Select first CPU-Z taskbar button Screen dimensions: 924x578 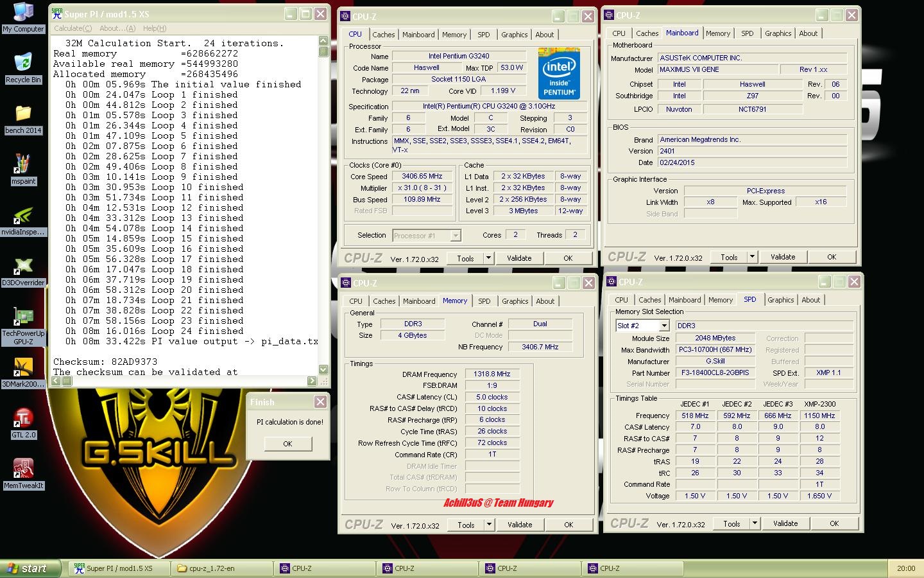324,568
